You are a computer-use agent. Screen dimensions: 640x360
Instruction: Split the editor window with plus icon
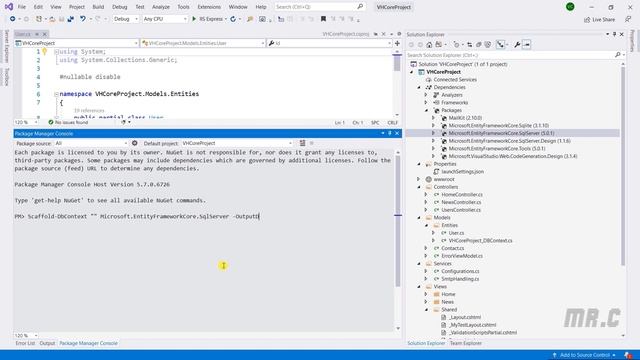click(x=397, y=43)
